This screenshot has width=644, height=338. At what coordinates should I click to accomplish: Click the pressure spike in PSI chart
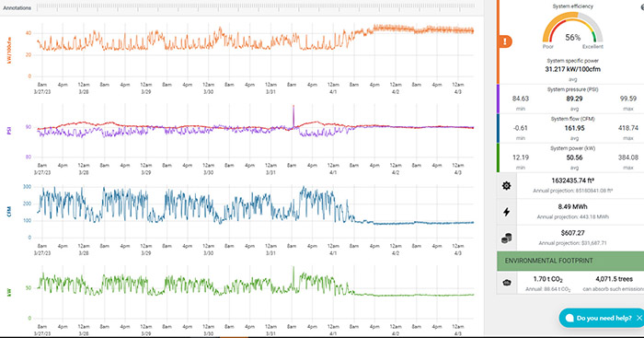point(293,116)
